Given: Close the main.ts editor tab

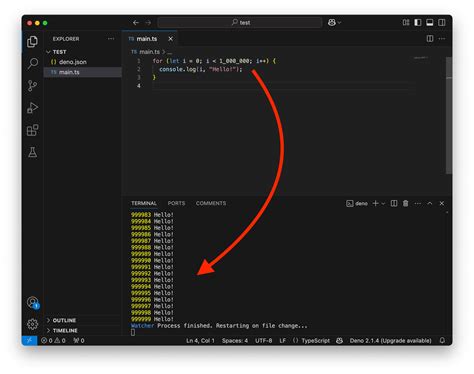Looking at the screenshot, I should [x=170, y=39].
